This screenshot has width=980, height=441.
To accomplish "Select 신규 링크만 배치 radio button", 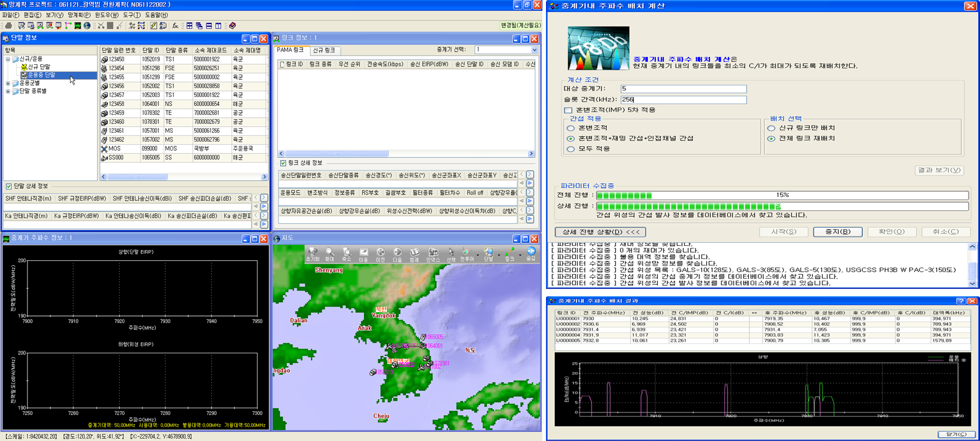I will tap(772, 128).
